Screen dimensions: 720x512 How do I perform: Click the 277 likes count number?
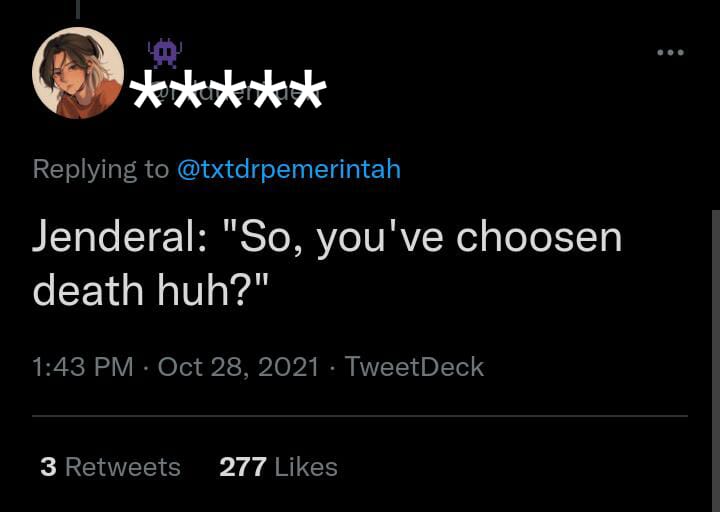pos(243,467)
